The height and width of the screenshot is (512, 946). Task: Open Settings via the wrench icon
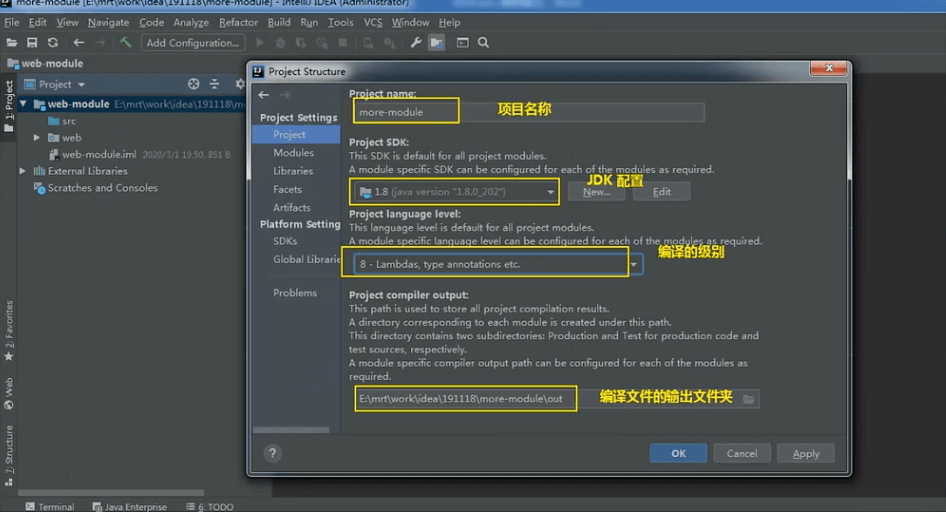pyautogui.click(x=416, y=43)
